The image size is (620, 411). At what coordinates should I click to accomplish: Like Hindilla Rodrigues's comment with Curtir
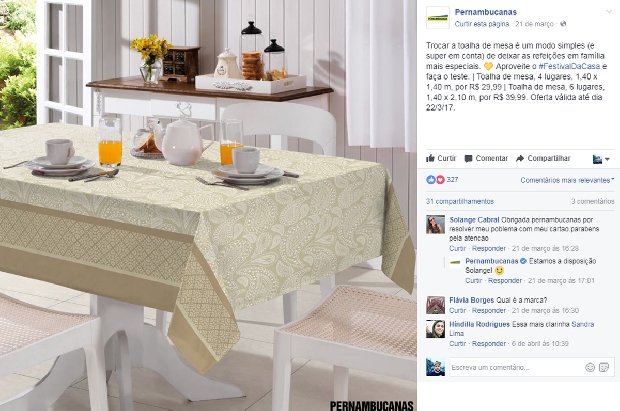coord(457,344)
